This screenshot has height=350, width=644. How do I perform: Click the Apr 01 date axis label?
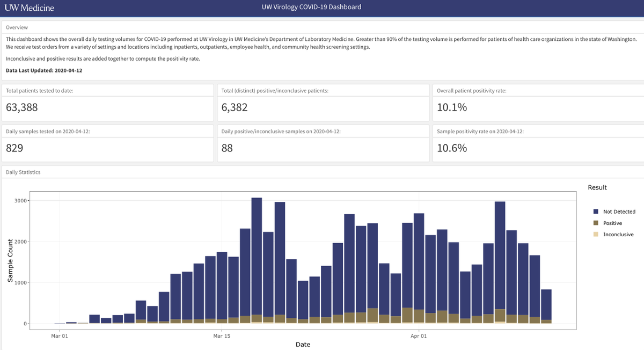click(x=419, y=337)
